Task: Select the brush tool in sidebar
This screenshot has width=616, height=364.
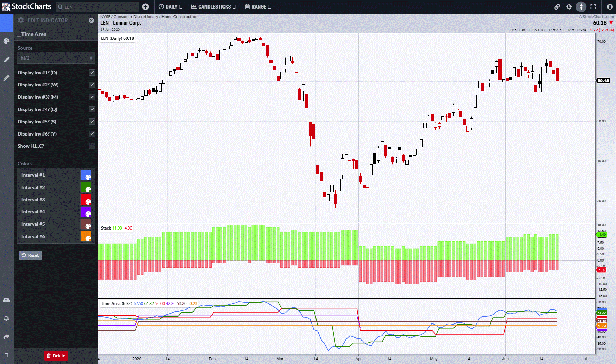Action: 6,60
